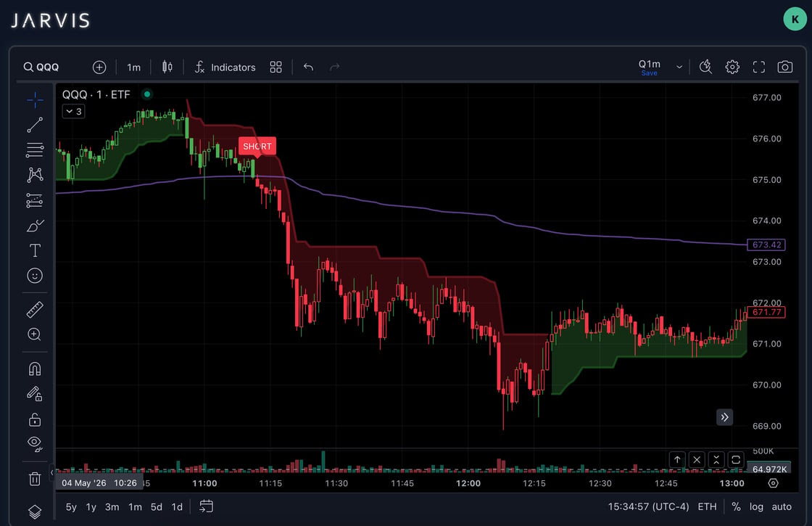Select the 1y date range
The image size is (812, 526).
[91, 507]
